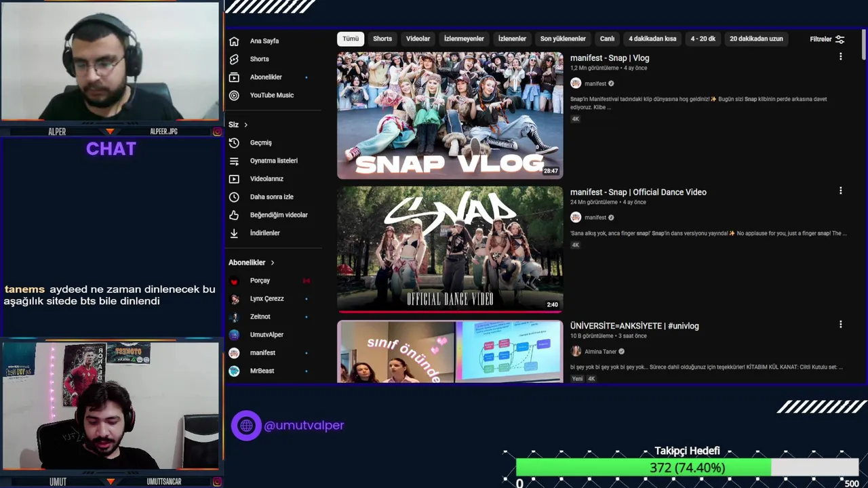Click globe icon beside @umutvalper
Viewport: 868px width, 488px height.
(246, 426)
